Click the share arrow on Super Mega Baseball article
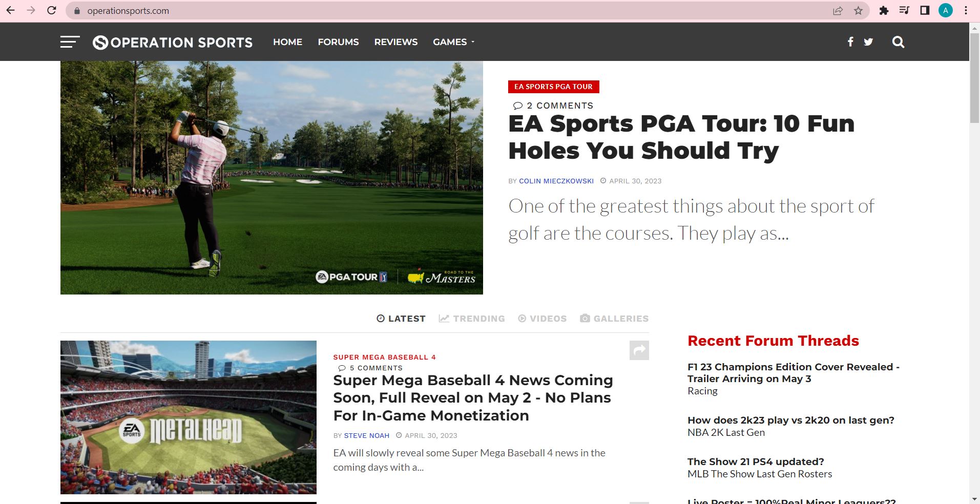This screenshot has height=504, width=980. pos(639,350)
